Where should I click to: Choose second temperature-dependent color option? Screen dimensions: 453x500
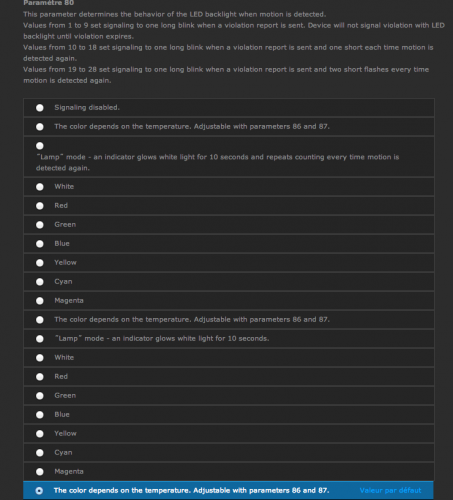(x=40, y=320)
